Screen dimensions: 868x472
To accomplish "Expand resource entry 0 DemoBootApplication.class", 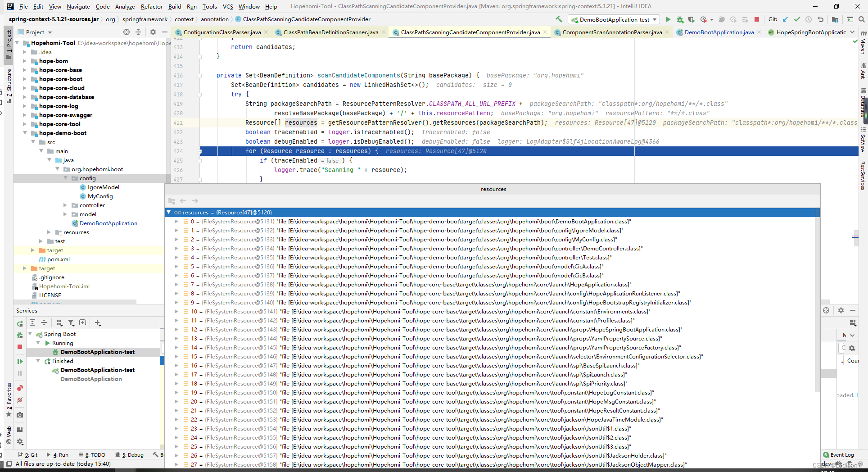I will point(176,222).
